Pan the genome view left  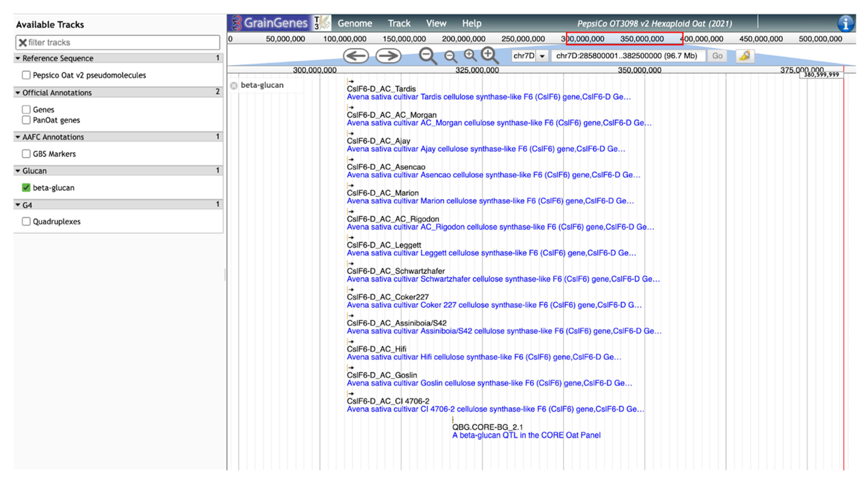(x=356, y=56)
